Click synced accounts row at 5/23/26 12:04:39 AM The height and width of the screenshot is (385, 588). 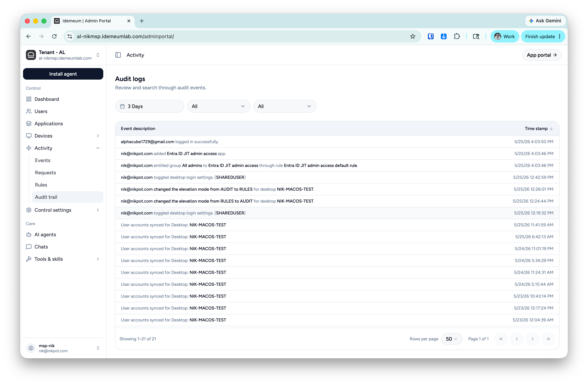[337, 320]
